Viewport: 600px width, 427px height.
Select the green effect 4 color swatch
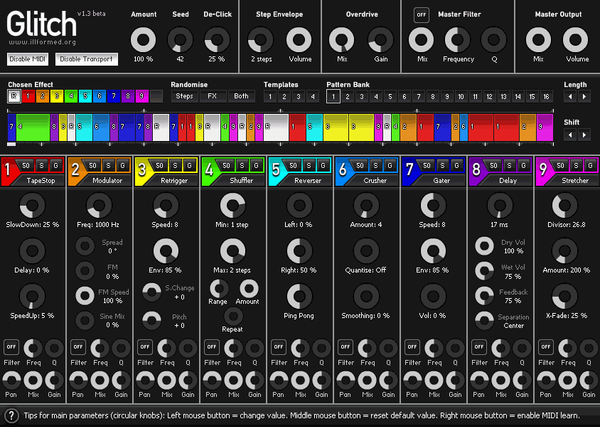pyautogui.click(x=57, y=97)
